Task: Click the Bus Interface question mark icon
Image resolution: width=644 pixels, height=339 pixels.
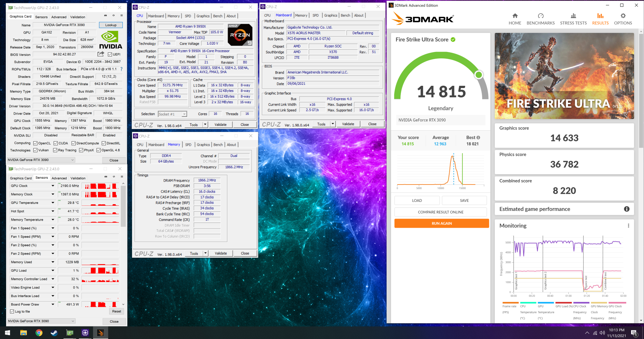Action: point(121,69)
